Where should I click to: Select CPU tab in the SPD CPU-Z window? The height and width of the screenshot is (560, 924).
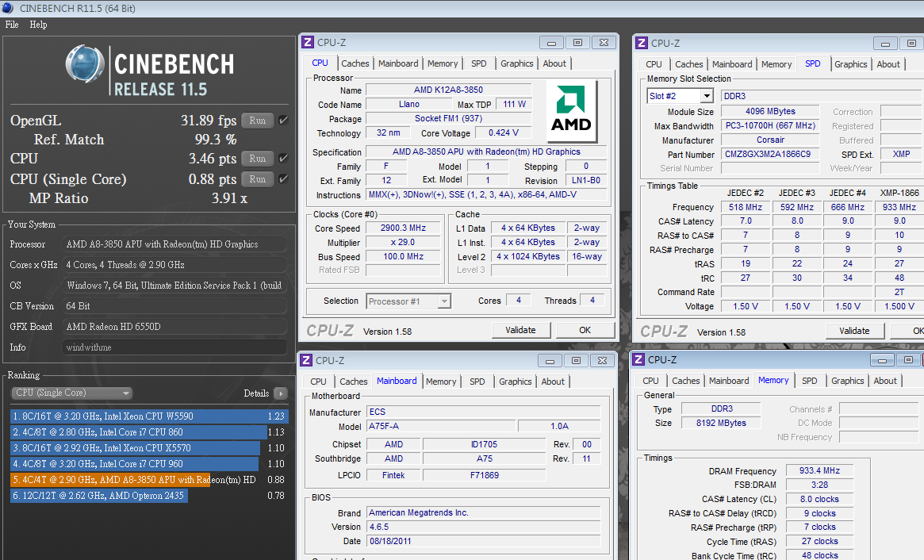coord(654,64)
